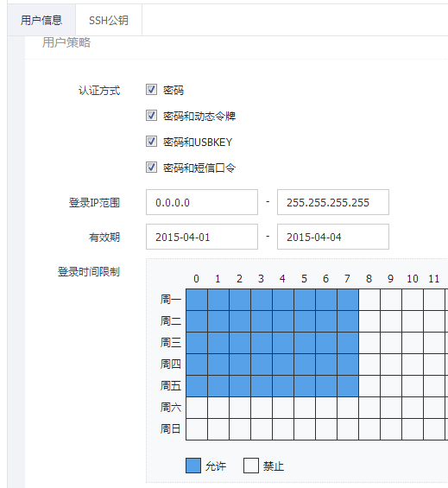Click the 禁止 white legend swatch
This screenshot has height=488, width=448.
[251, 466]
